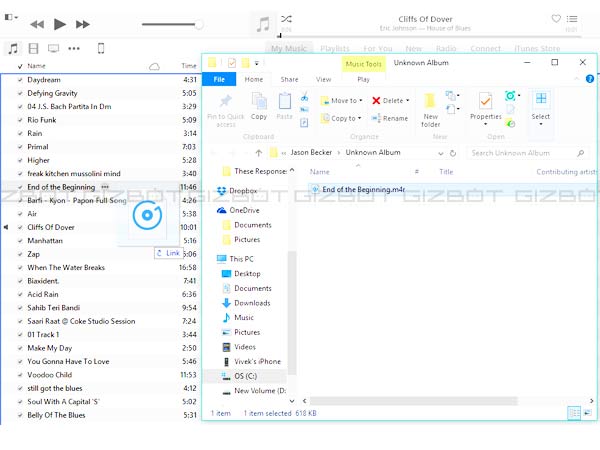Toggle checkbox for Cliffs Of Dover
600x450 pixels.
[x=19, y=228]
